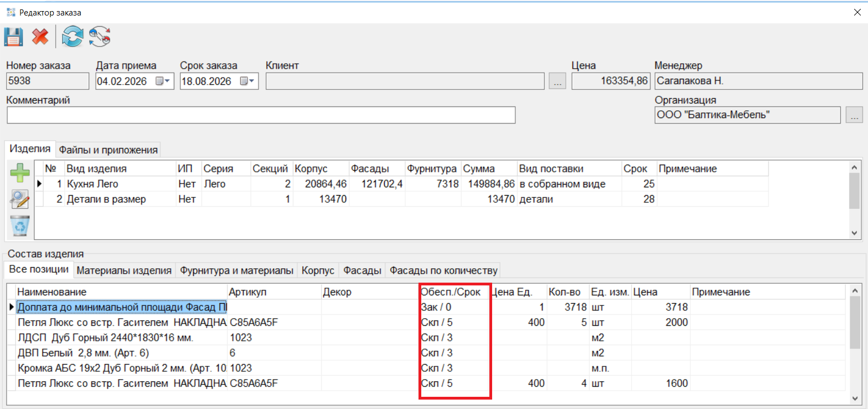Click the sync connections toolbar icon
This screenshot has height=409, width=868.
click(100, 37)
